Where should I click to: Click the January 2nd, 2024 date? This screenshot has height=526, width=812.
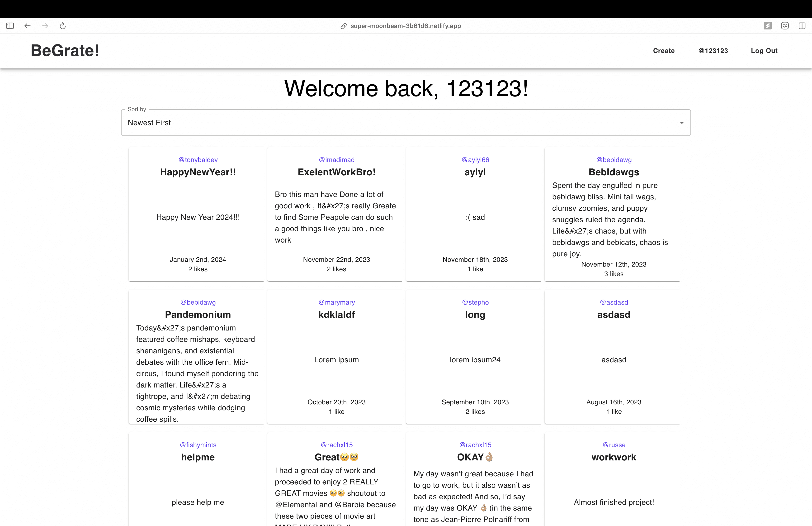click(x=198, y=259)
